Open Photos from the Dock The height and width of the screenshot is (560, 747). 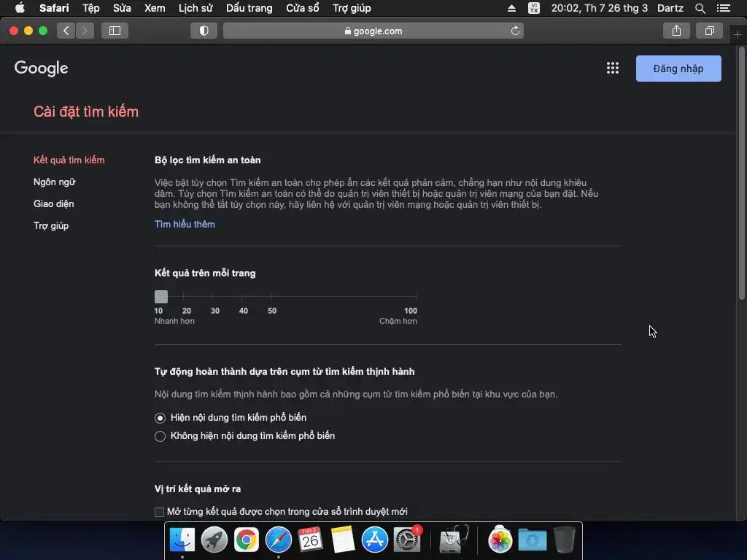click(500, 540)
